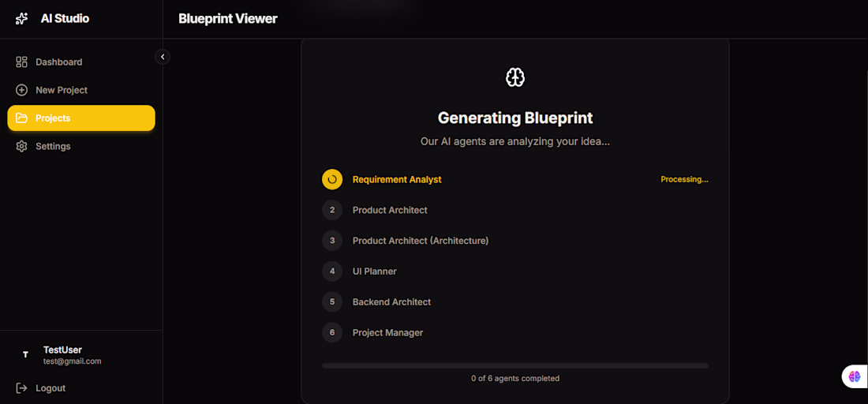Open the floating colorful brain assistant widget
The width and height of the screenshot is (868, 404).
[x=855, y=376]
